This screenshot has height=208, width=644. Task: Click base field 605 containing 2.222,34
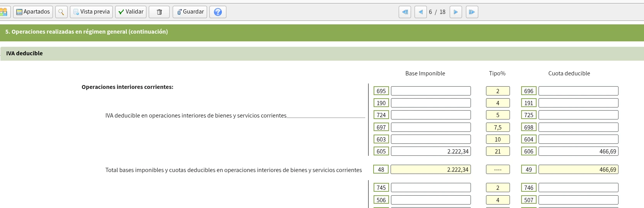431,151
